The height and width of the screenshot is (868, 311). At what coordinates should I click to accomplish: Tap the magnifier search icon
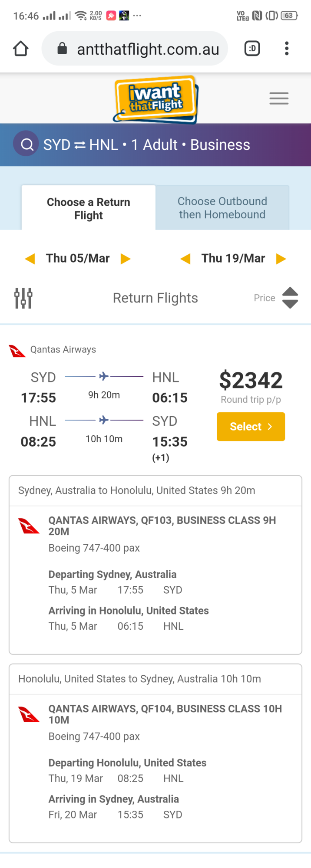pyautogui.click(x=26, y=144)
